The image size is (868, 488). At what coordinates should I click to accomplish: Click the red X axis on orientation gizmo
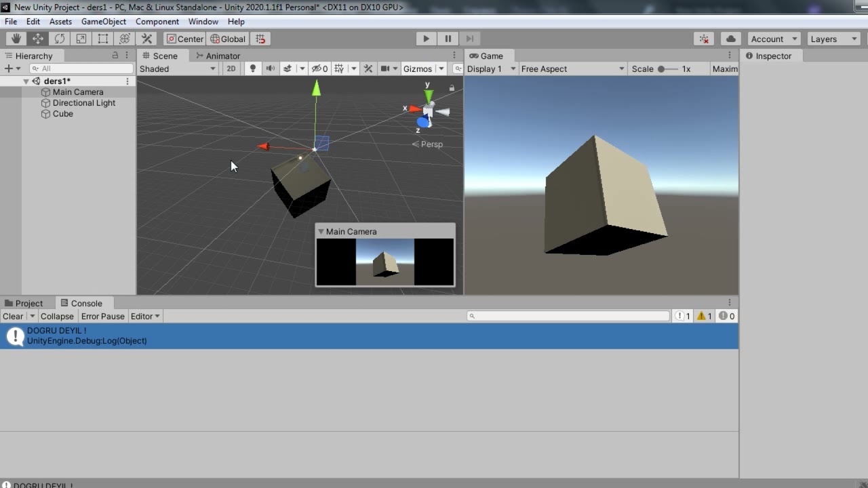(414, 108)
